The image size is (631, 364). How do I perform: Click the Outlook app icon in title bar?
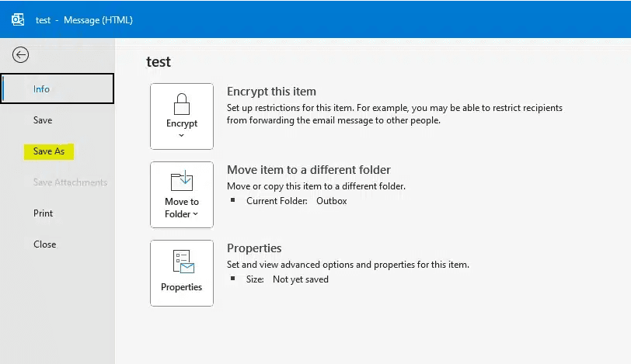click(x=17, y=19)
